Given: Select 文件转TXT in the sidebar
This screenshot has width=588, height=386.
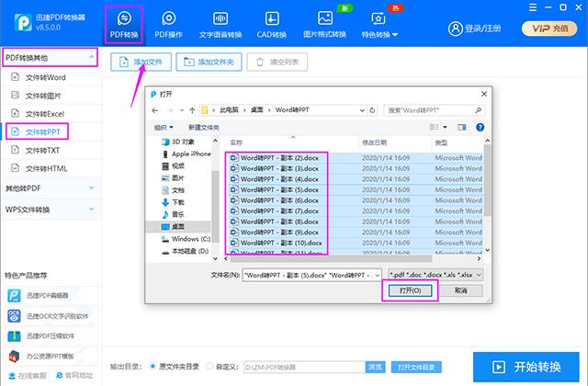Looking at the screenshot, I should click(42, 150).
